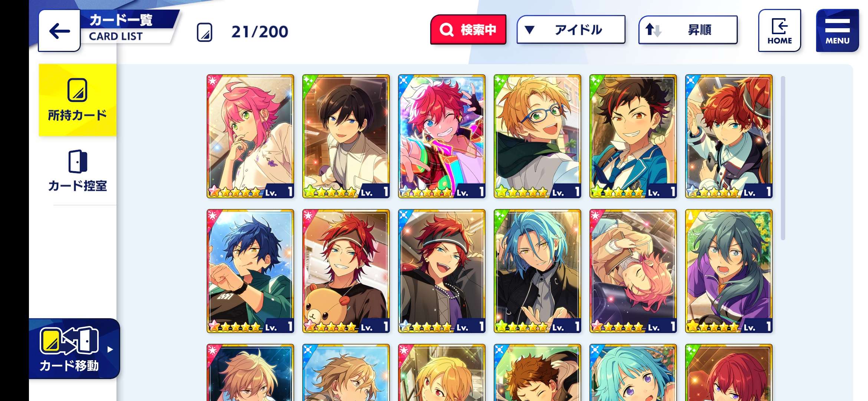Image resolution: width=868 pixels, height=401 pixels.
Task: Open the HOME screen icon
Action: [779, 30]
